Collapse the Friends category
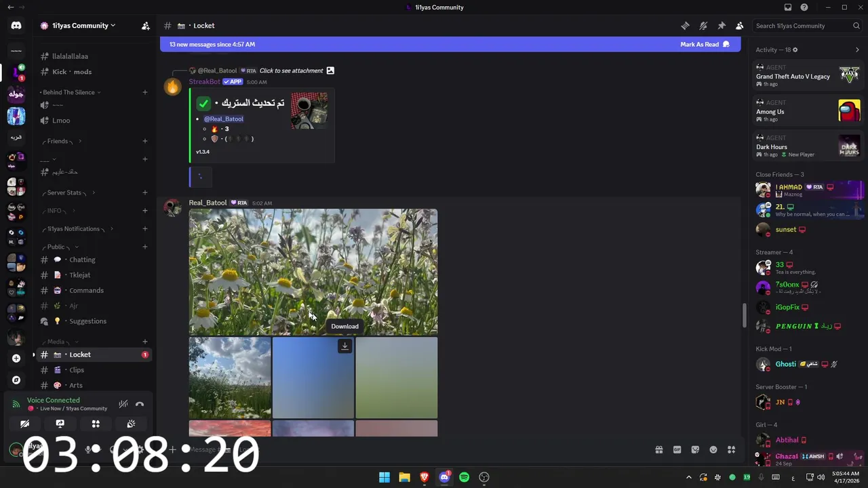 (x=61, y=141)
